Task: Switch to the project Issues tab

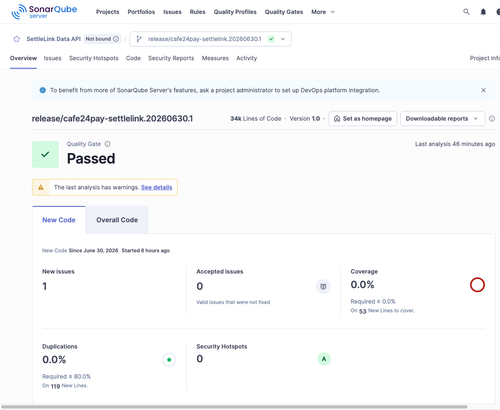Action: point(52,58)
